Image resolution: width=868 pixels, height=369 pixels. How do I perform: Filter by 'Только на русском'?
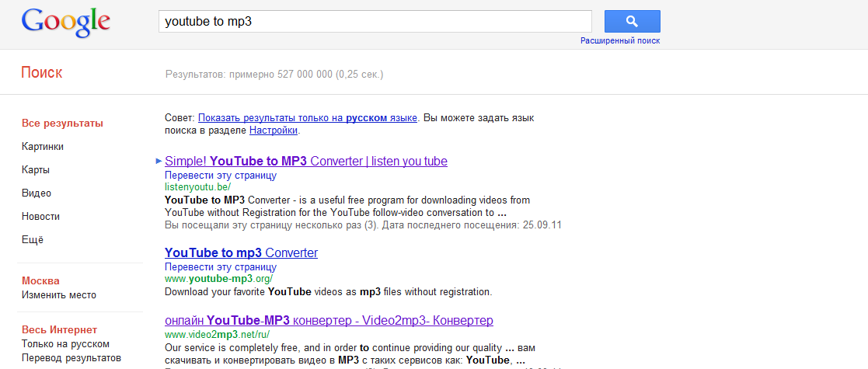65,344
